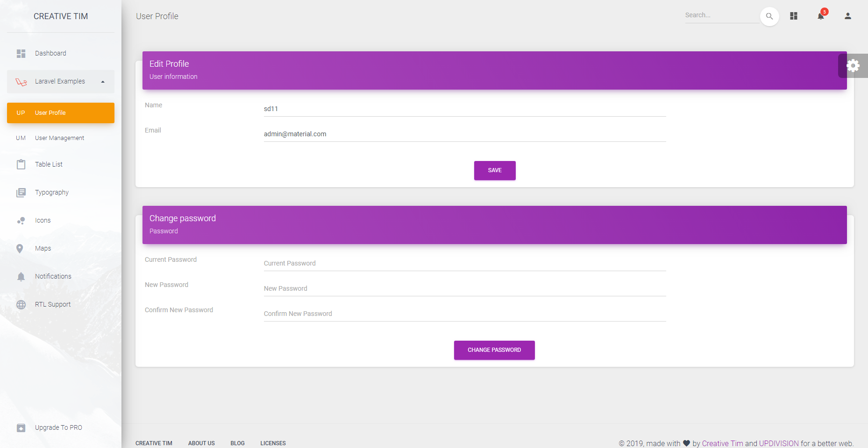
Task: Focus the Current Password field
Action: point(465,263)
